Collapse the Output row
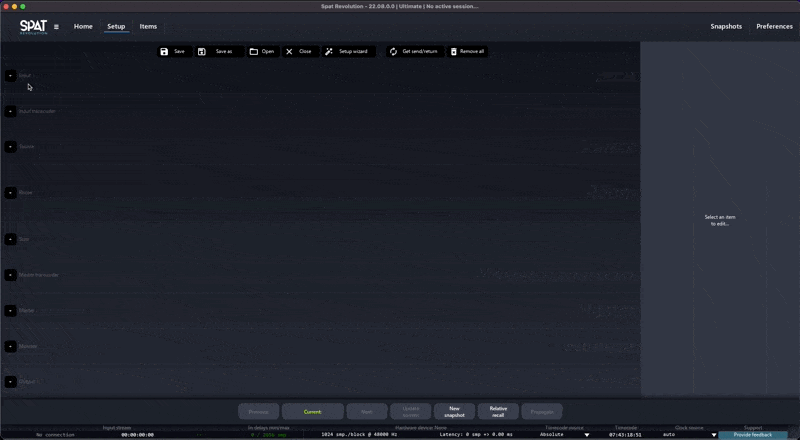This screenshot has height=440, width=800. pos(10,381)
